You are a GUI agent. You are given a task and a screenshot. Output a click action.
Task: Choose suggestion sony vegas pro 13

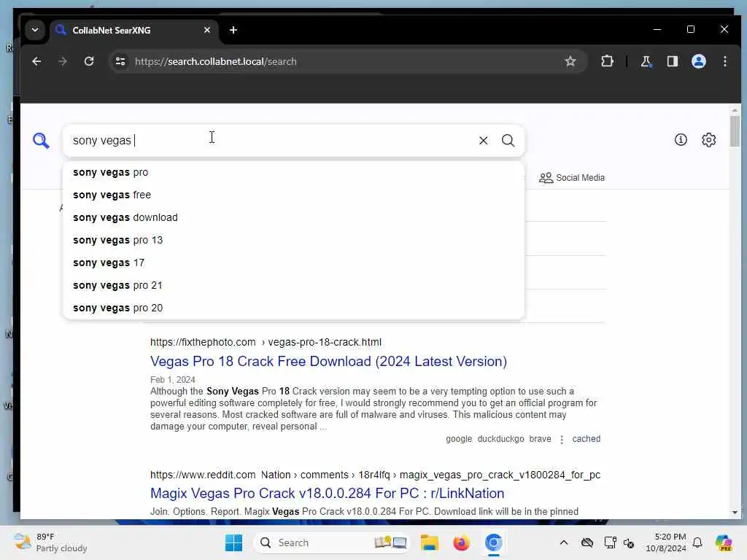293,240
